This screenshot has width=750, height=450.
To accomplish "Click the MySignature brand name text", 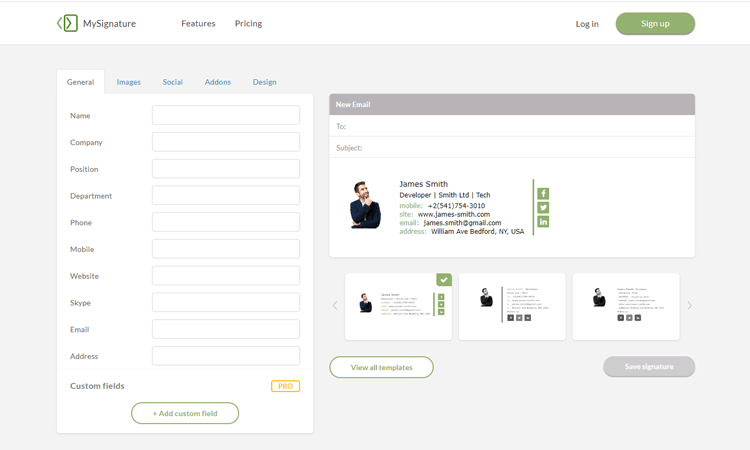I will pos(110,23).
